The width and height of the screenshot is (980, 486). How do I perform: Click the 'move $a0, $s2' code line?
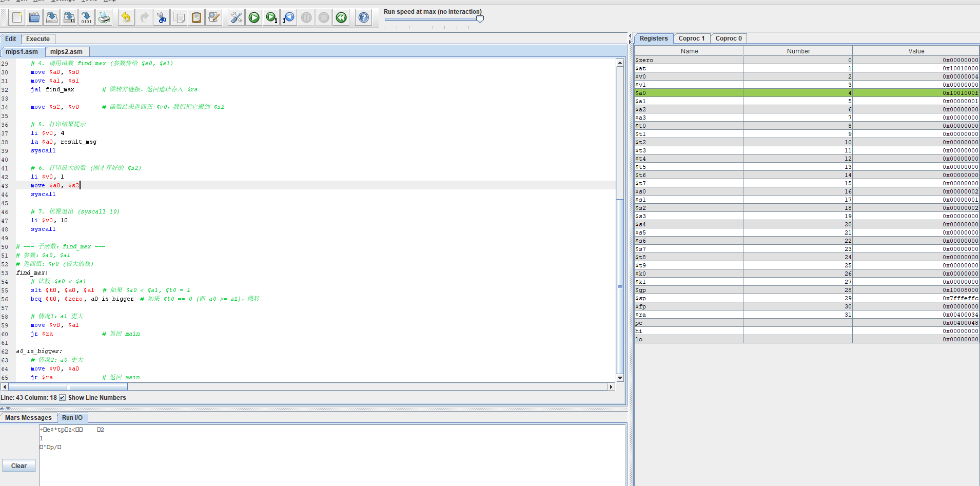[55, 185]
